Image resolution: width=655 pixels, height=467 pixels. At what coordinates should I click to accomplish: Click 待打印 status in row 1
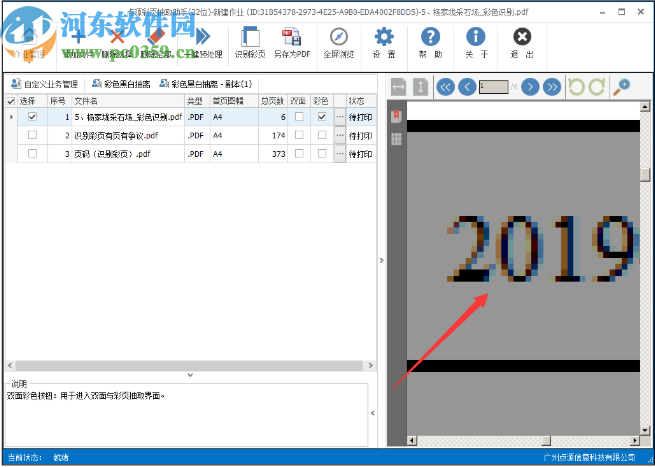361,117
